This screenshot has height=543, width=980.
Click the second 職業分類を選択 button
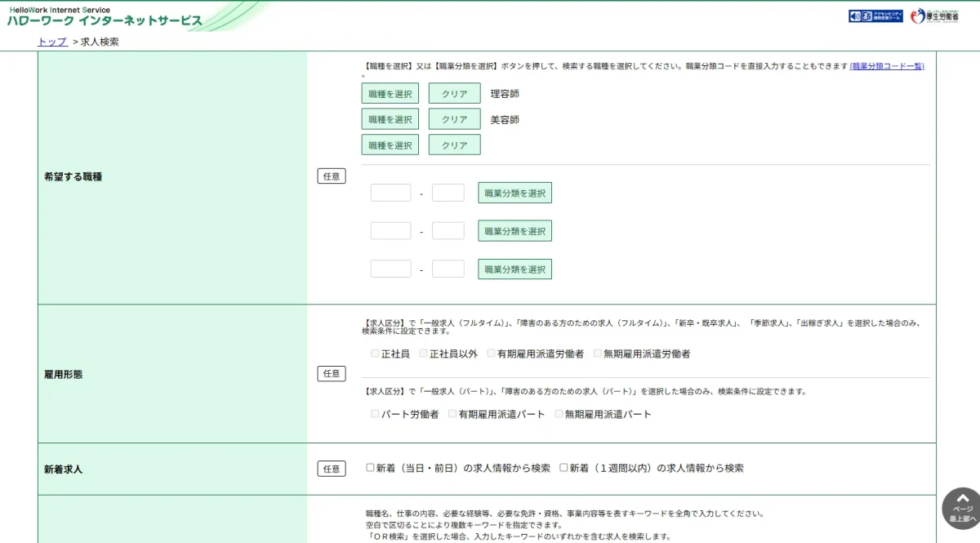click(x=515, y=231)
